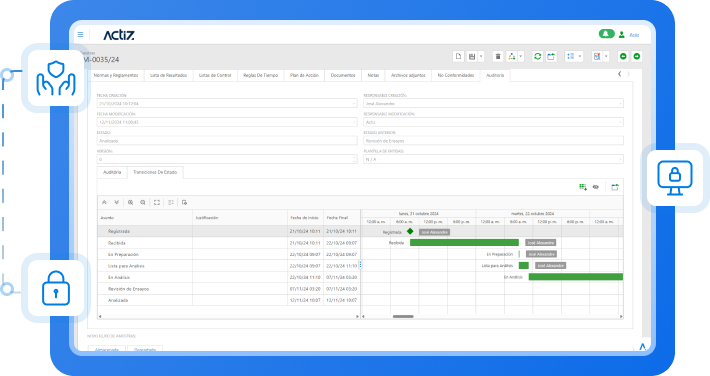Click the Actiz logo in header
This screenshot has width=710, height=376.
click(119, 35)
